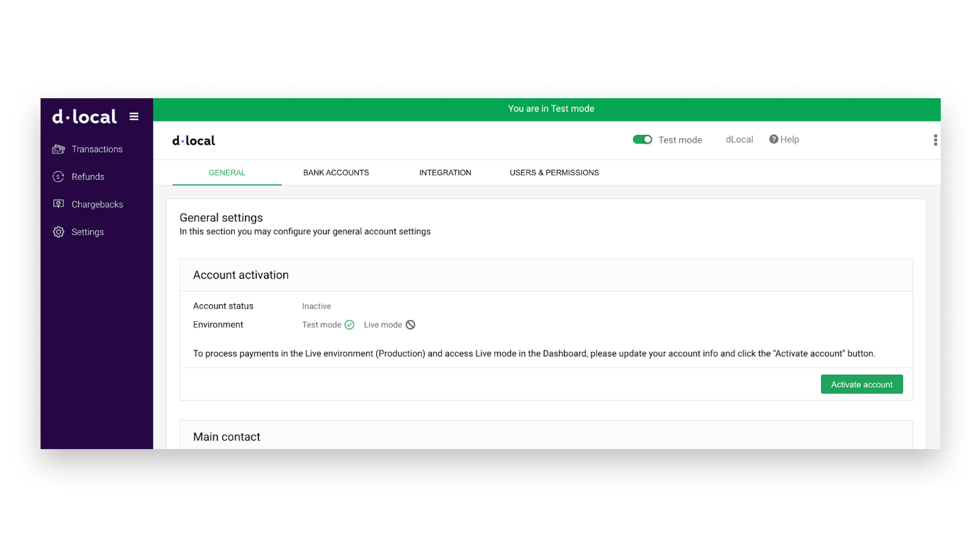Screen dimensions: 980x546
Task: Collapse the sidebar with the hamburger icon
Action: tap(134, 116)
